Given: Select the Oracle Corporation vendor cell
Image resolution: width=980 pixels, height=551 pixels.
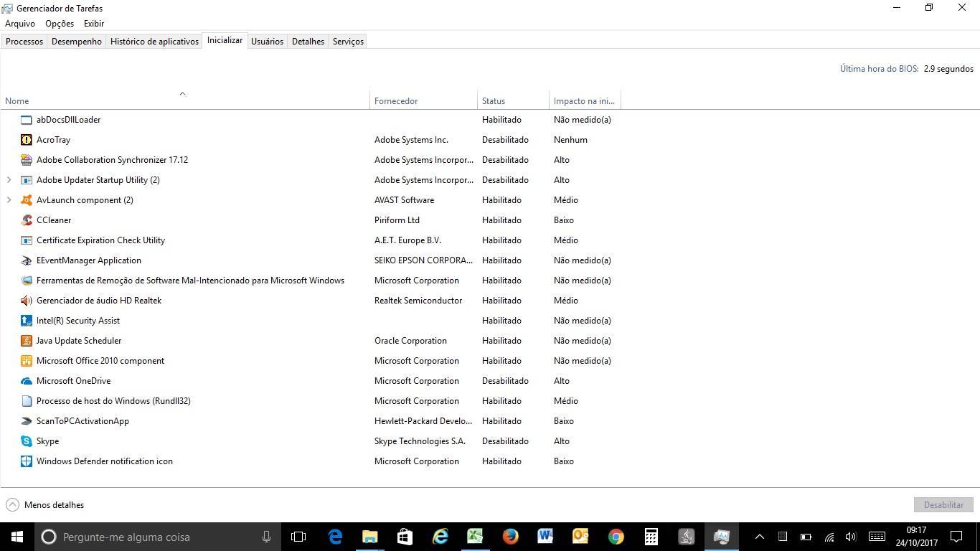Looking at the screenshot, I should click(x=410, y=341).
